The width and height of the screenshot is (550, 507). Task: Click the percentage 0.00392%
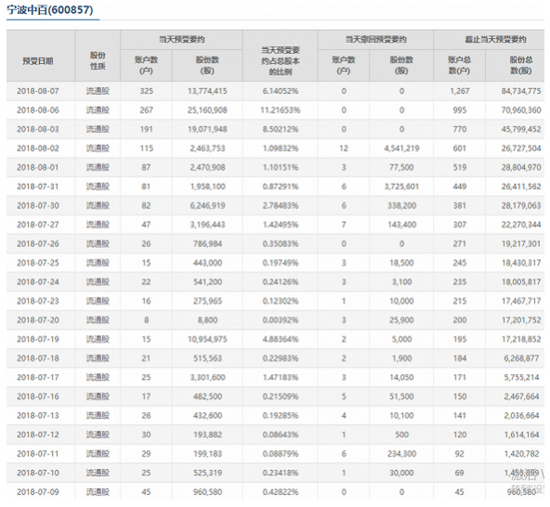coord(280,320)
